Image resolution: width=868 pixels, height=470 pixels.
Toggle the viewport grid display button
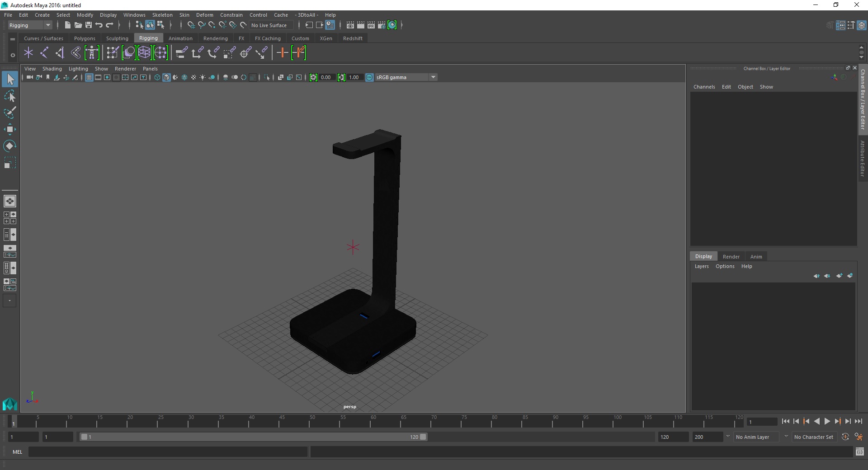(x=89, y=77)
